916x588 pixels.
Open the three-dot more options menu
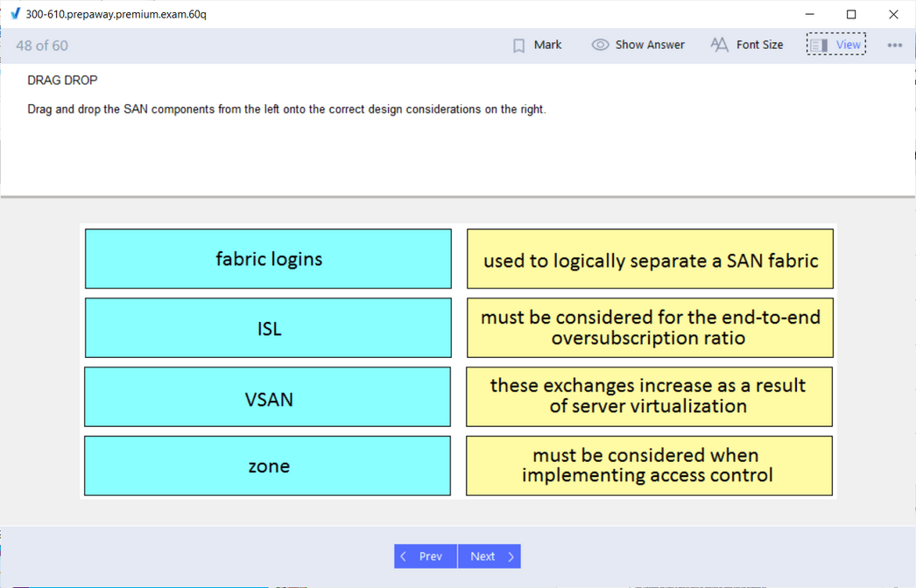894,45
